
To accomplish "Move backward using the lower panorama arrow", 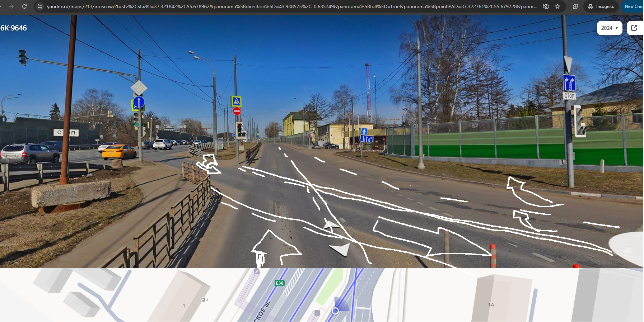I will [340, 249].
